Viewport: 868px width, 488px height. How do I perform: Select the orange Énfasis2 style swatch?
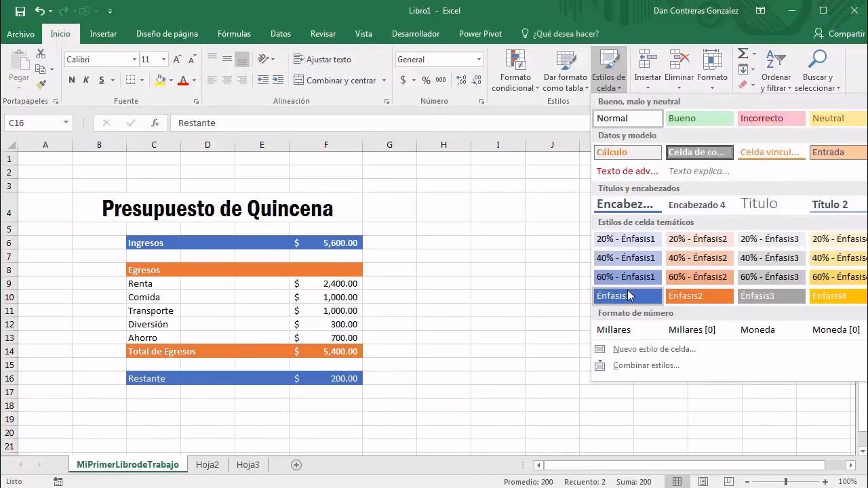click(699, 296)
